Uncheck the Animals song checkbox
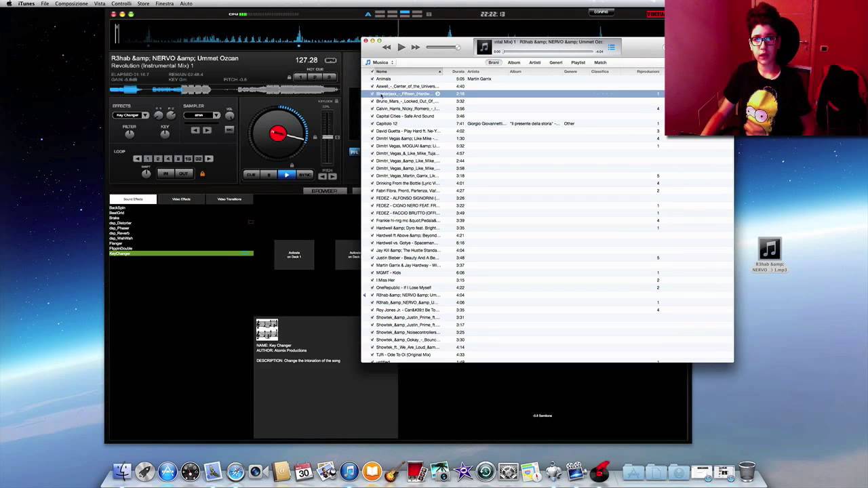Screen dimensions: 868x488 point(372,79)
